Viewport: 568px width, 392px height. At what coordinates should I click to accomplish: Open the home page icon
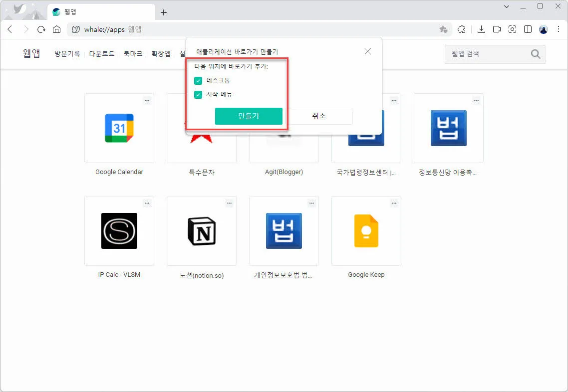click(x=56, y=29)
